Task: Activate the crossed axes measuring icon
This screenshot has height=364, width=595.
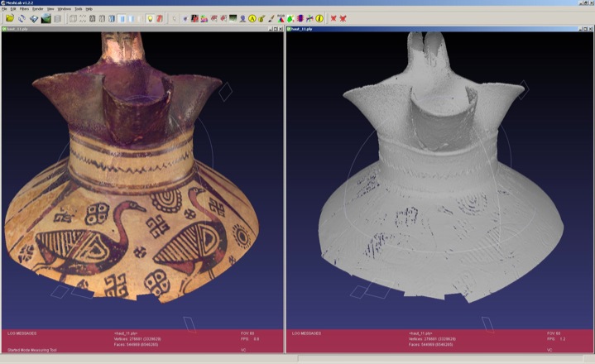Action: (309, 18)
